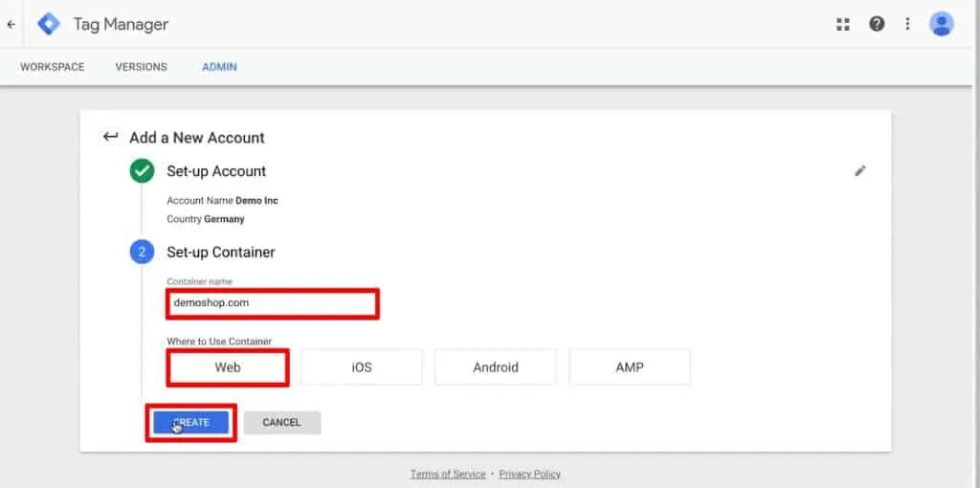Click the Tag Manager diamond logo
The image size is (980, 488).
coord(49,24)
